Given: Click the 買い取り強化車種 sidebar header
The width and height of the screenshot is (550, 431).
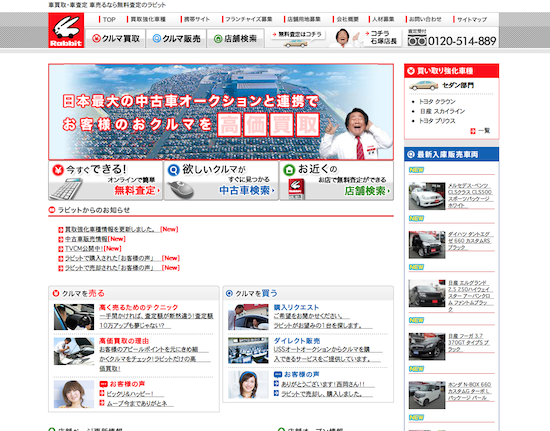Looking at the screenshot, I should (x=451, y=71).
